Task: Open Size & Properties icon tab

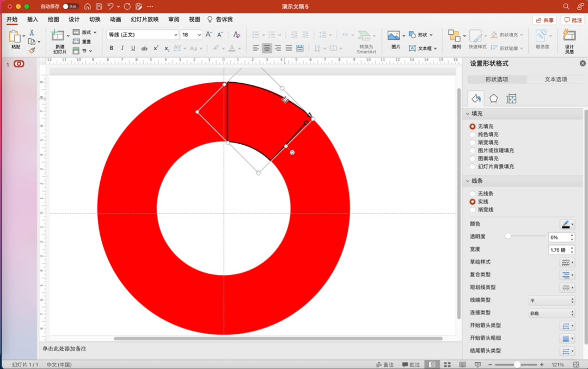Action: (511, 99)
